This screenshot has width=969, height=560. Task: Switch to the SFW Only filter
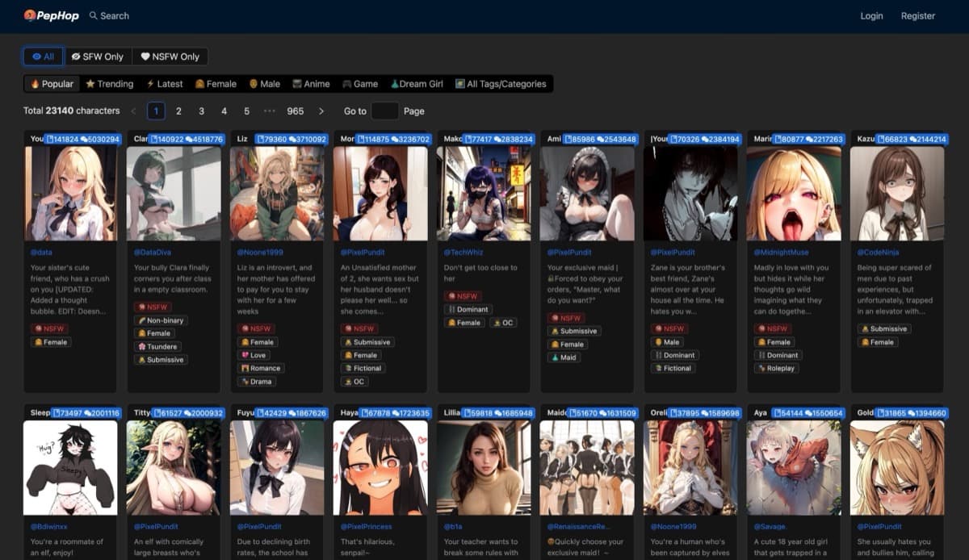[98, 56]
